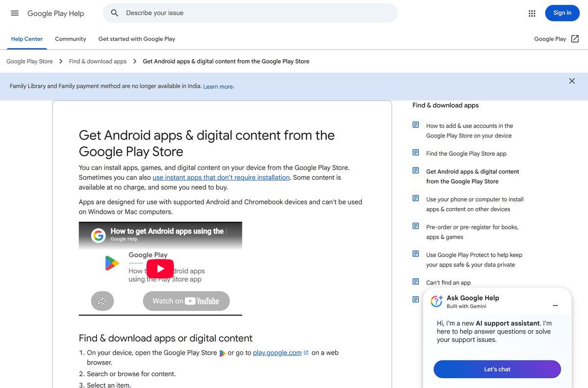Image resolution: width=588 pixels, height=388 pixels.
Task: Open the Google apps grid
Action: click(x=532, y=13)
